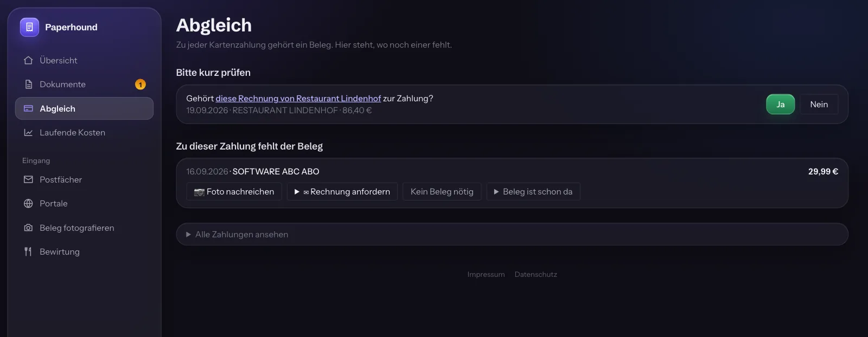Expand Alle Zahlungen ansehen
This screenshot has width=868, height=337.
[x=512, y=234]
